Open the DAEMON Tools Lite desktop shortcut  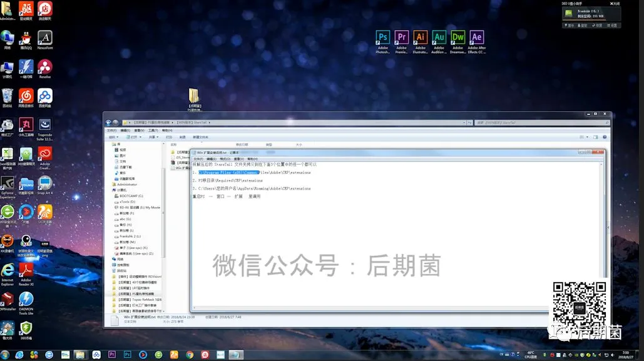pos(26,303)
